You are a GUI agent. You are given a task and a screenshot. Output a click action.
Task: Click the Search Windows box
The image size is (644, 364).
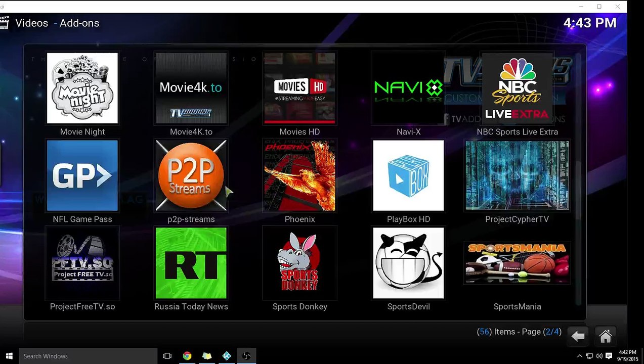click(88, 356)
